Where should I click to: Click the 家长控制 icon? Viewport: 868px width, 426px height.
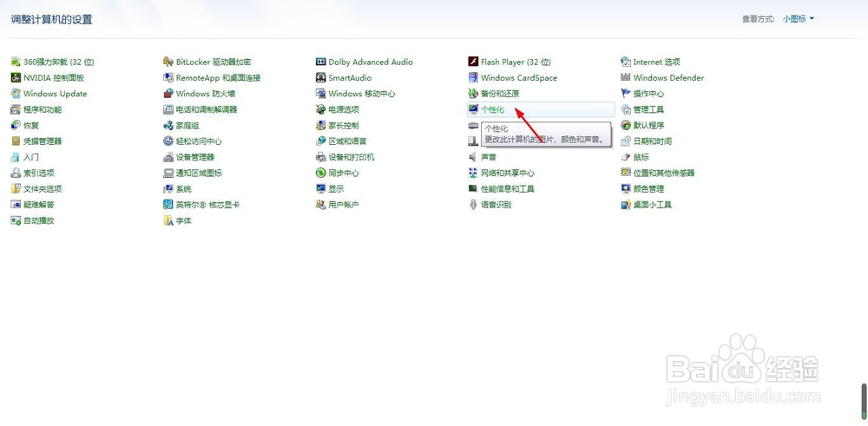point(320,126)
